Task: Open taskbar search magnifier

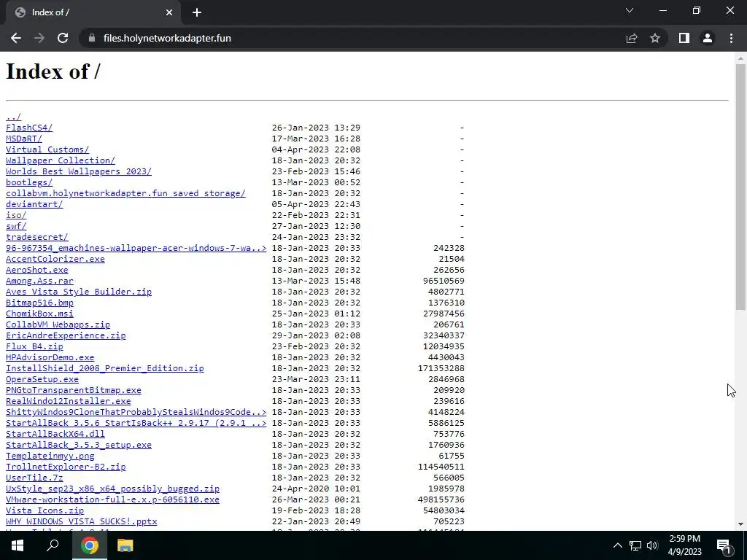Action: click(53, 545)
